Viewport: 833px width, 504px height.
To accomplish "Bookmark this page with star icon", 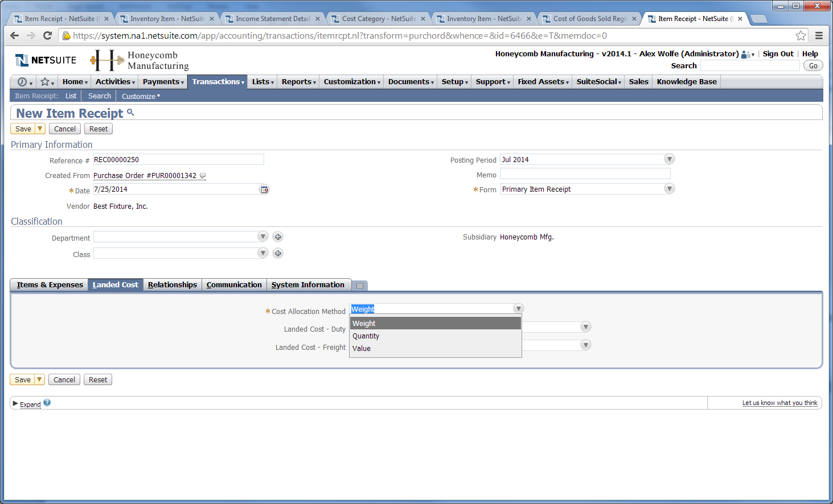I will pyautogui.click(x=801, y=36).
